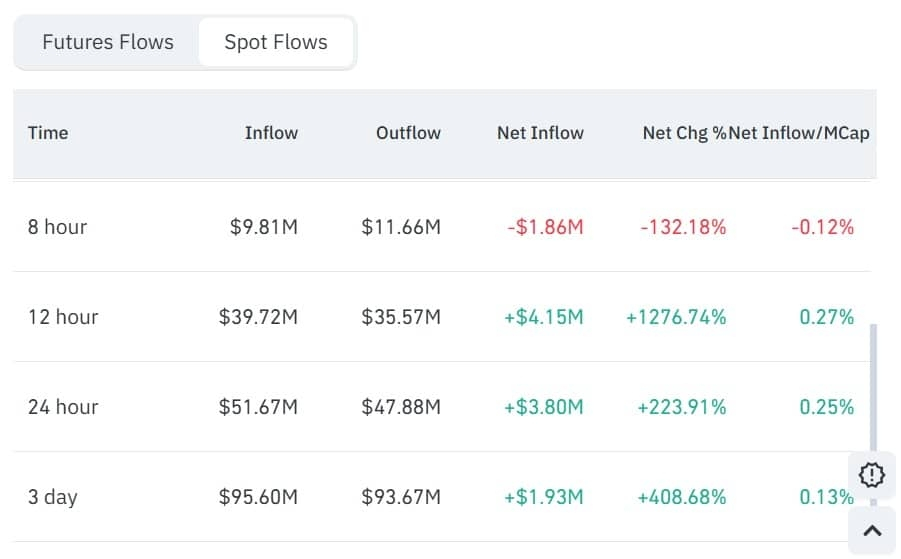The width and height of the screenshot is (901, 559).
Task: Click the +$4.15M net inflow value
Action: [x=544, y=317]
